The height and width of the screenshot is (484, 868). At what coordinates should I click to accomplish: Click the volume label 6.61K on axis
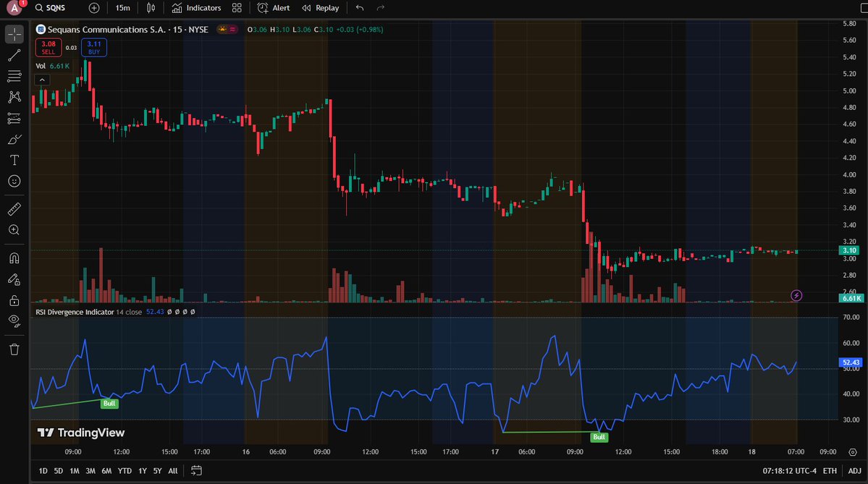tap(851, 298)
